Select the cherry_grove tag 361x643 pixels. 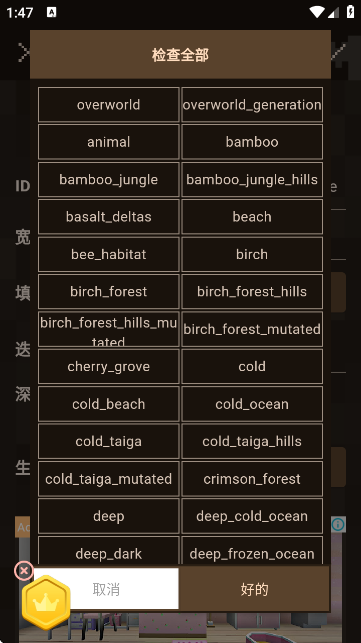tap(109, 366)
